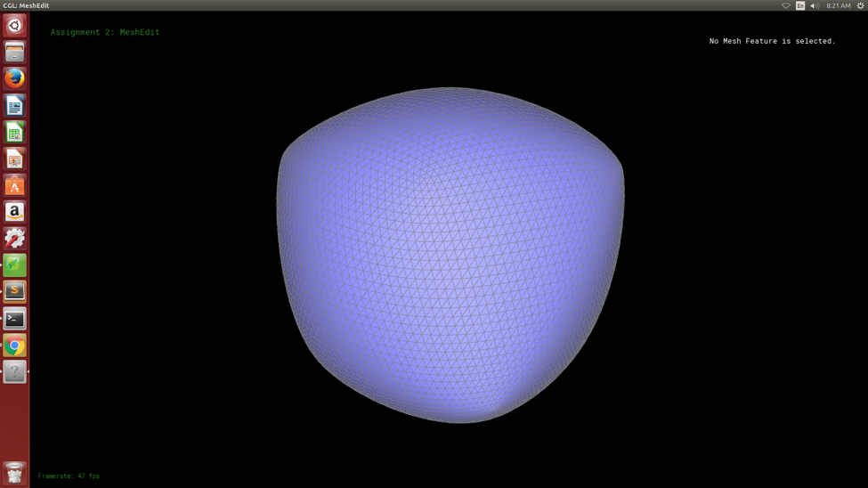The image size is (868, 488).
Task: Select the unknown application question-mark icon
Action: pos(14,371)
